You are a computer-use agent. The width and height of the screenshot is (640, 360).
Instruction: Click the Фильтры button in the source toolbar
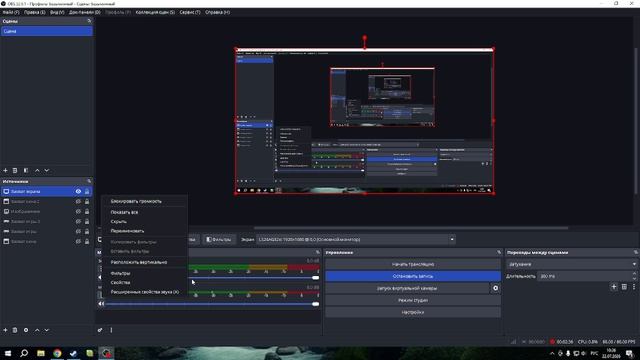click(219, 240)
